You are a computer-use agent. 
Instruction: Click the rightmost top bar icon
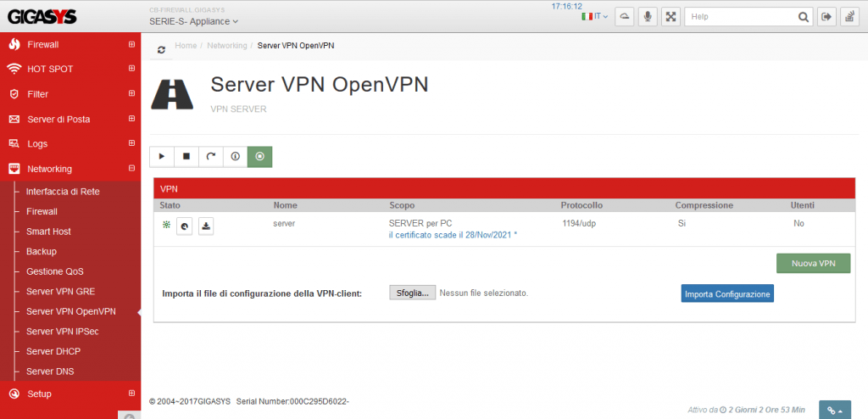[x=849, y=17]
